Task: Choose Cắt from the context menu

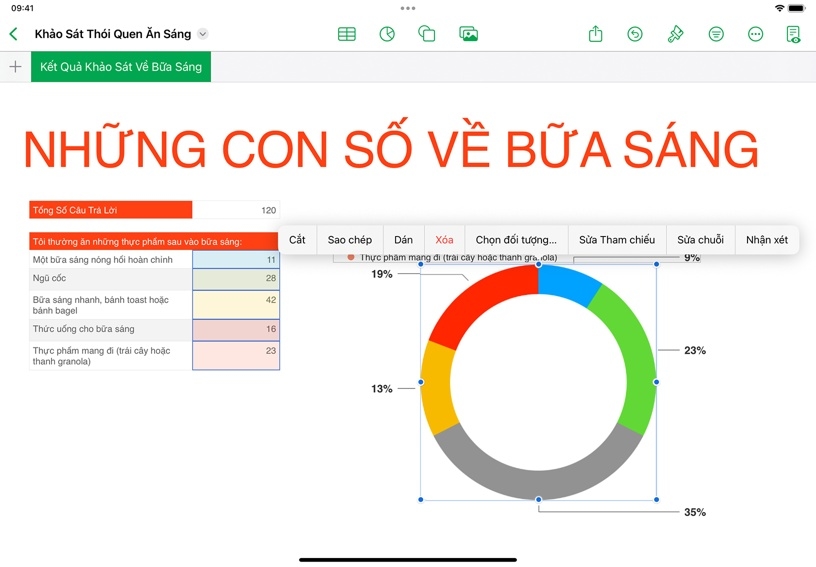Action: (297, 240)
